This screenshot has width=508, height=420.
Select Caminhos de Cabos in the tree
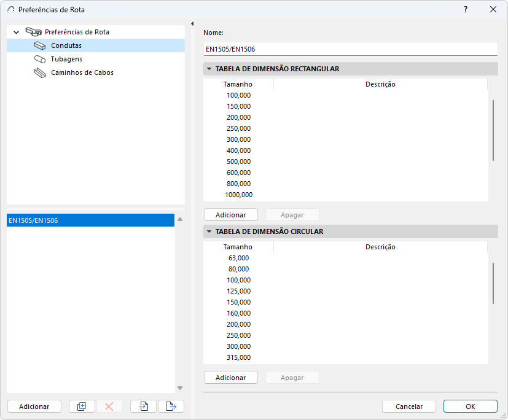82,72
